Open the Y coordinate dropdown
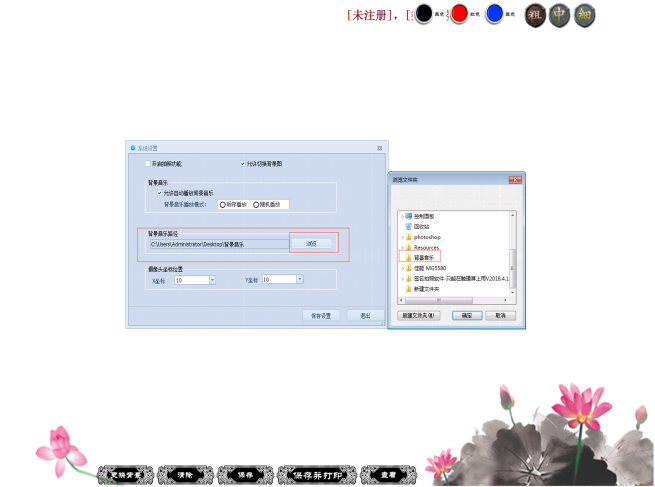 pyautogui.click(x=299, y=280)
